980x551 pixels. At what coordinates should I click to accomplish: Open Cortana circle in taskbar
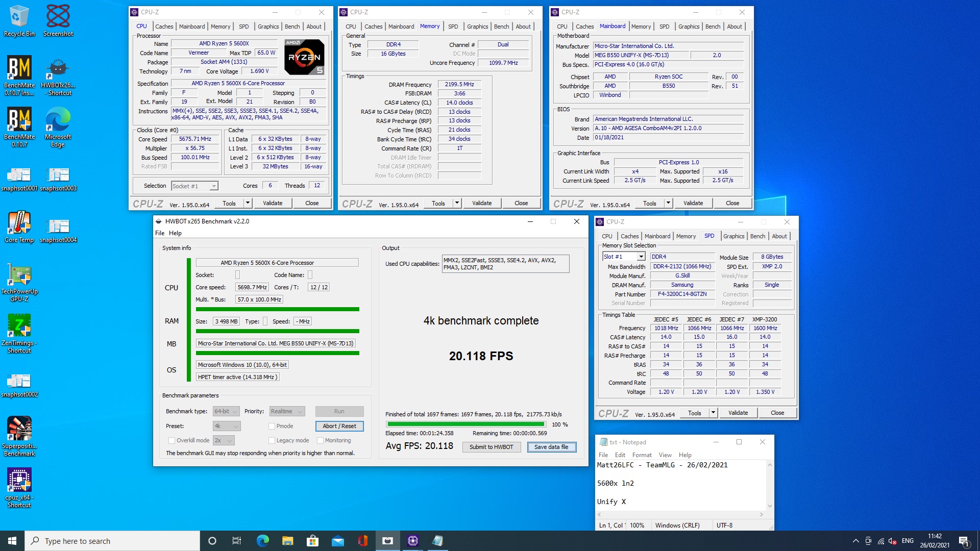click(212, 541)
